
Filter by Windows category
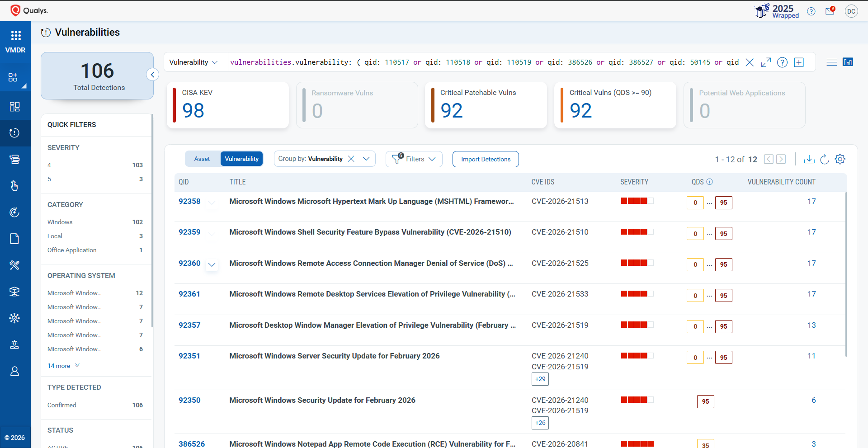pos(60,222)
